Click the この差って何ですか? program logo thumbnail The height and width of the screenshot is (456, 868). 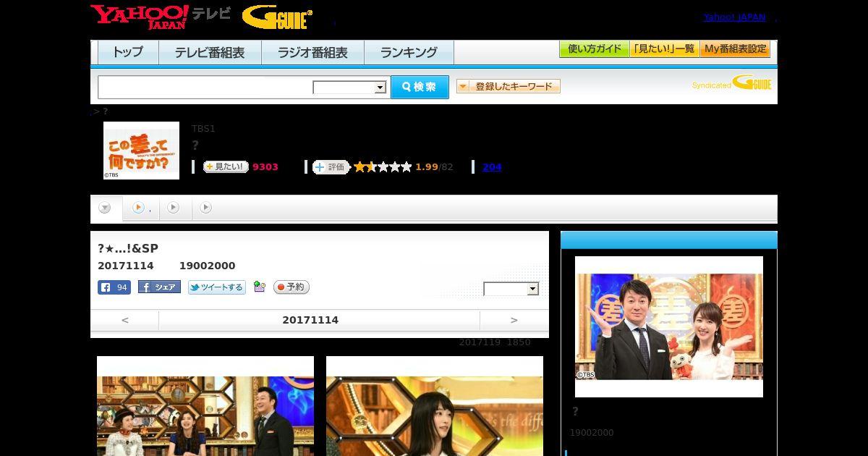click(x=141, y=151)
